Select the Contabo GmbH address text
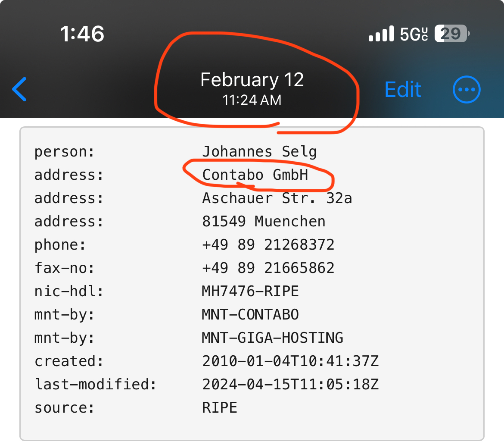 click(x=255, y=175)
